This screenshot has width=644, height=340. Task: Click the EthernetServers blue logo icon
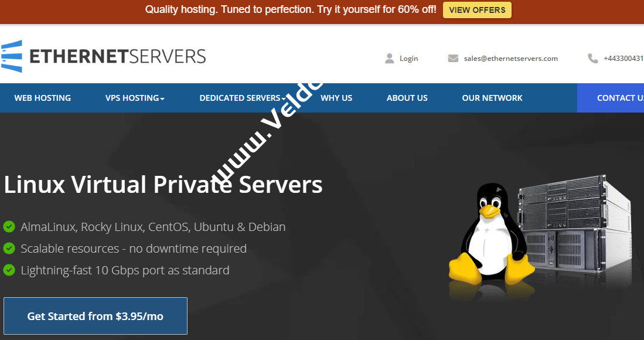tap(12, 56)
